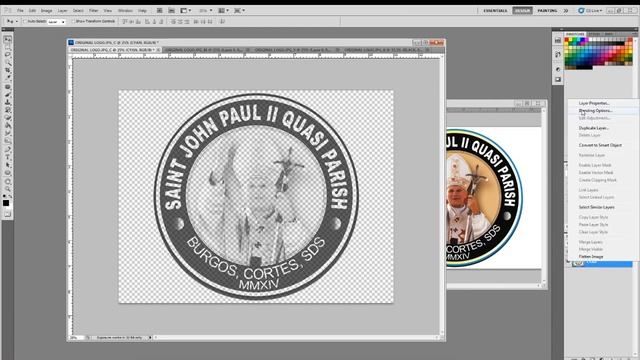Select the Clone Stamp tool
Viewport: 640px width, 360px height.
pos(7,102)
